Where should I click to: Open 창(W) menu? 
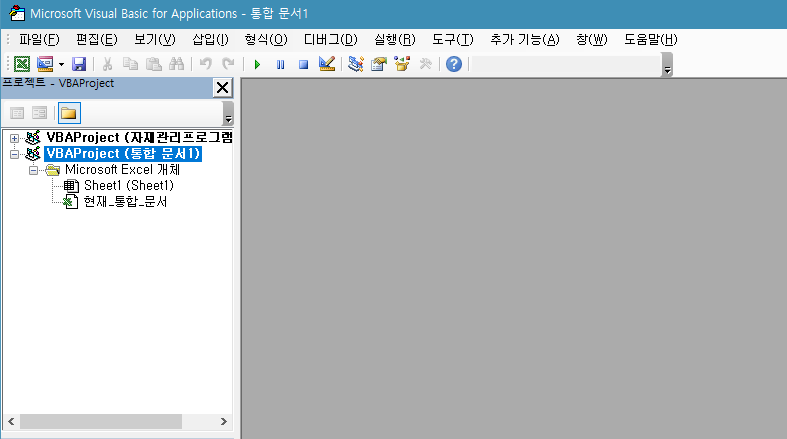pyautogui.click(x=592, y=40)
